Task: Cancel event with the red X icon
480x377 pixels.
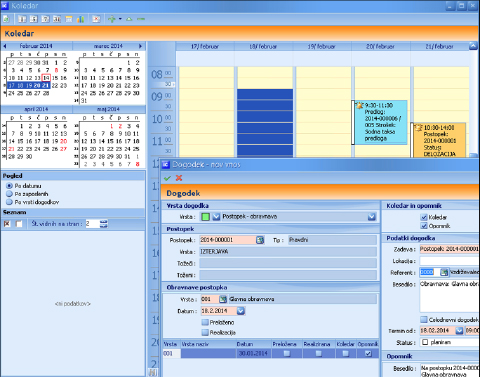Action: coord(179,178)
